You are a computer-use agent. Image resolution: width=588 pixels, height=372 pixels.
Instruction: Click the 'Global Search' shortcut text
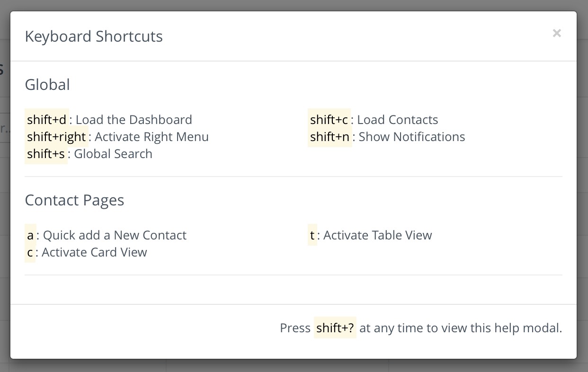[113, 153]
